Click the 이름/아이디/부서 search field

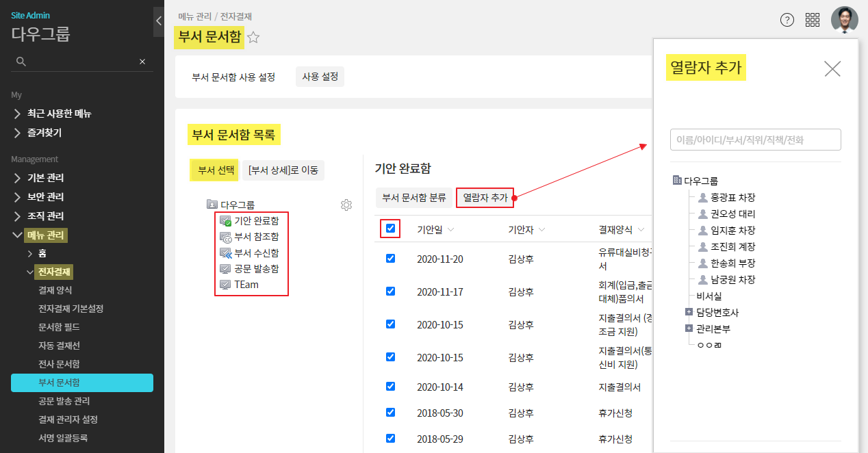pos(755,140)
